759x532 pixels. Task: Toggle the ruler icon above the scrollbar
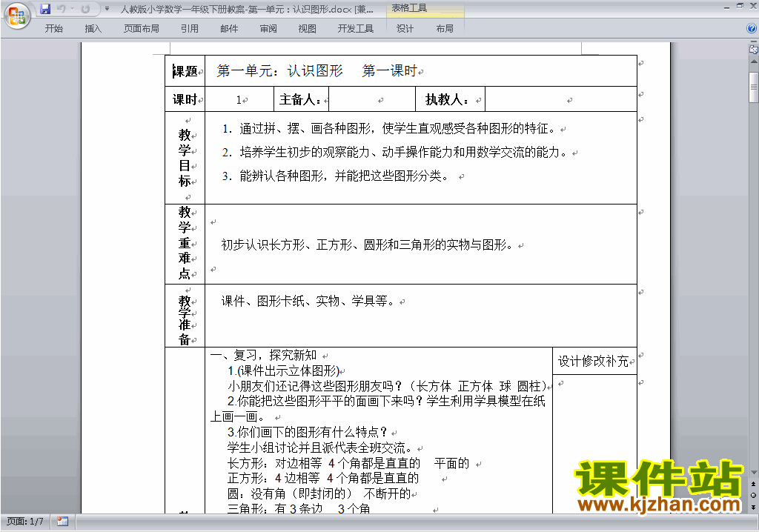click(753, 49)
